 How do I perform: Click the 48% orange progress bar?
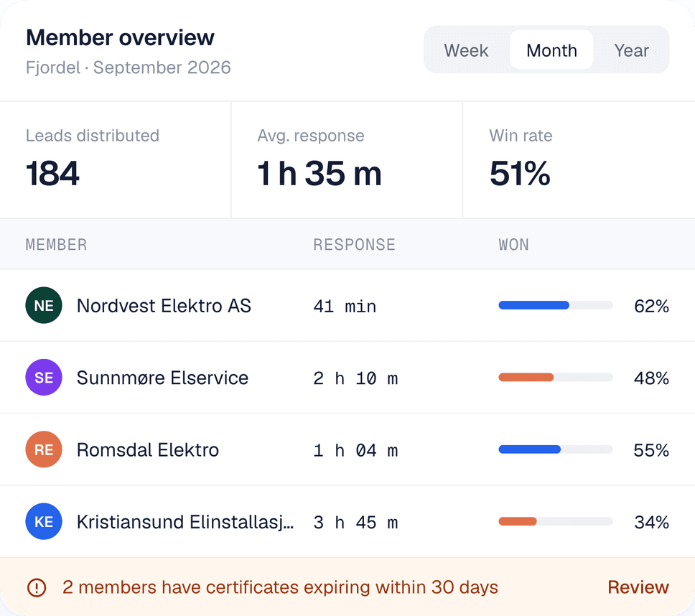556,377
